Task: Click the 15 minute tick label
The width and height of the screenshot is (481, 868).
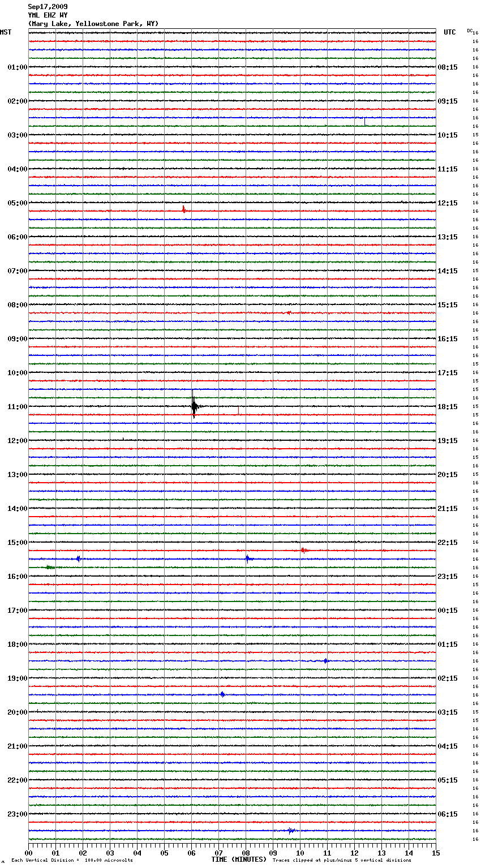Action: (436, 853)
